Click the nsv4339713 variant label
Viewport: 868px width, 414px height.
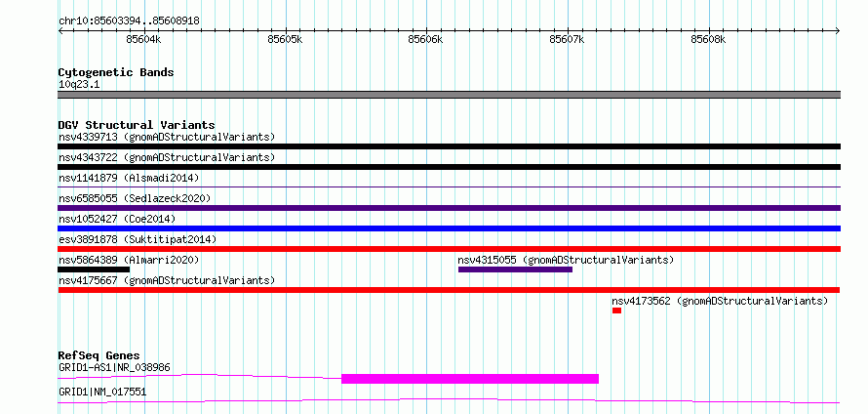pos(167,137)
